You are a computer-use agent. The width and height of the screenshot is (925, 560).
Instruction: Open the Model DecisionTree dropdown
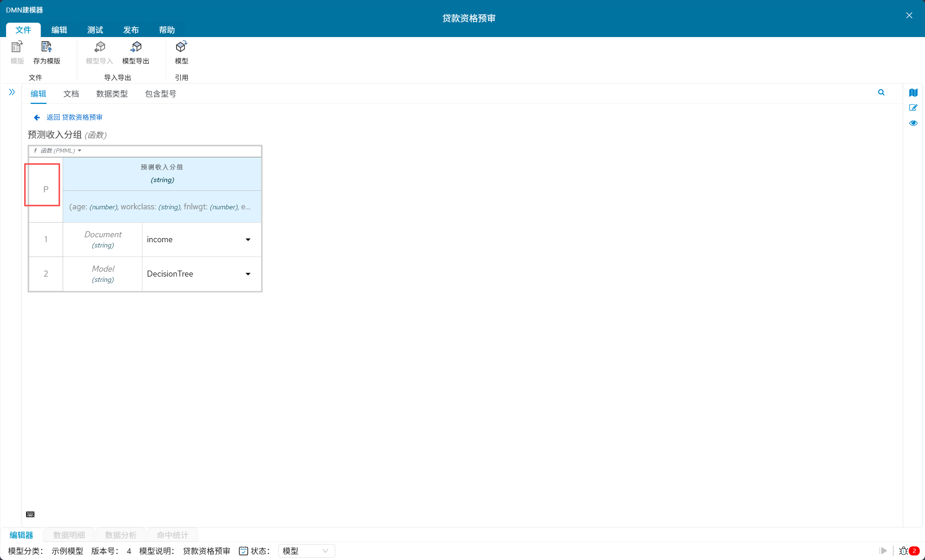(248, 274)
